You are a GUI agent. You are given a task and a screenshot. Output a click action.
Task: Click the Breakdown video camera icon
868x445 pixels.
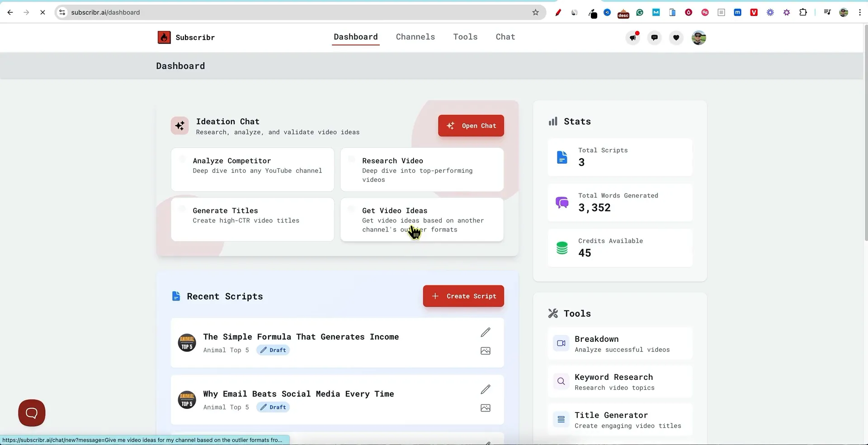[561, 343]
